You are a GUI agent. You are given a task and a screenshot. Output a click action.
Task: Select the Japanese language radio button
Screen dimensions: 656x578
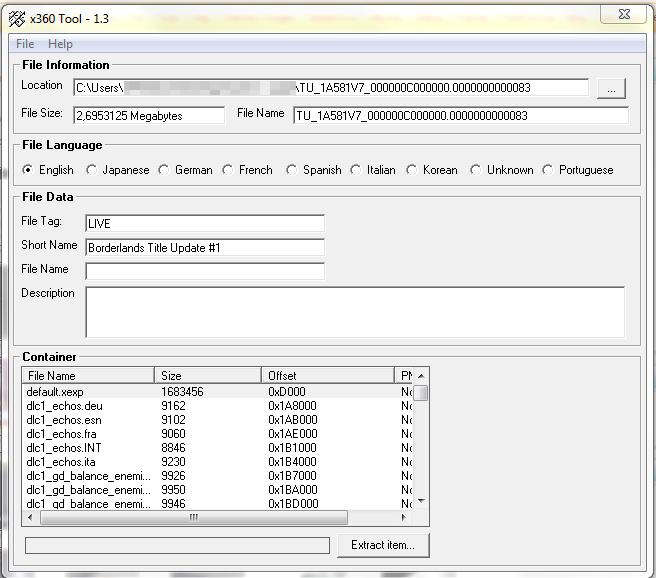[x=92, y=170]
